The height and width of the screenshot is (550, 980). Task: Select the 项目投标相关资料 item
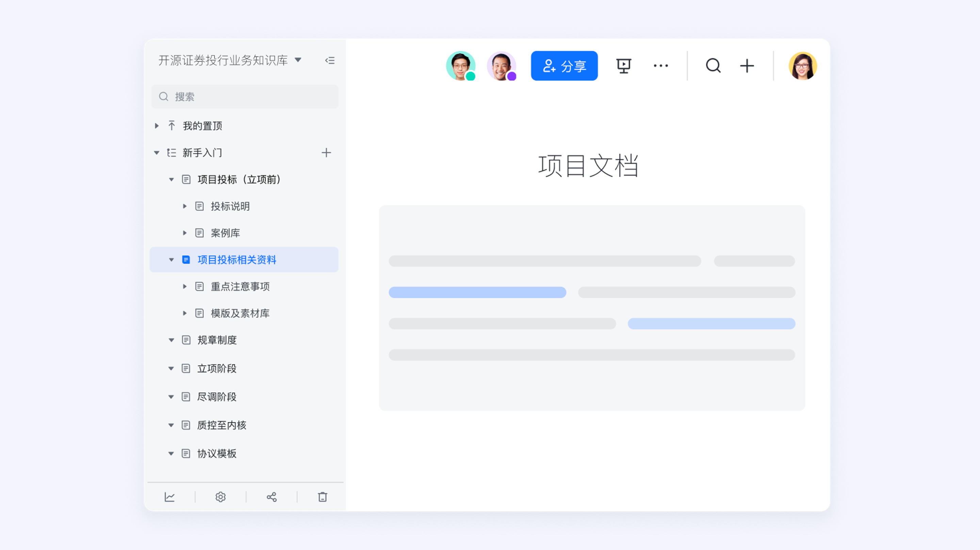[244, 260]
